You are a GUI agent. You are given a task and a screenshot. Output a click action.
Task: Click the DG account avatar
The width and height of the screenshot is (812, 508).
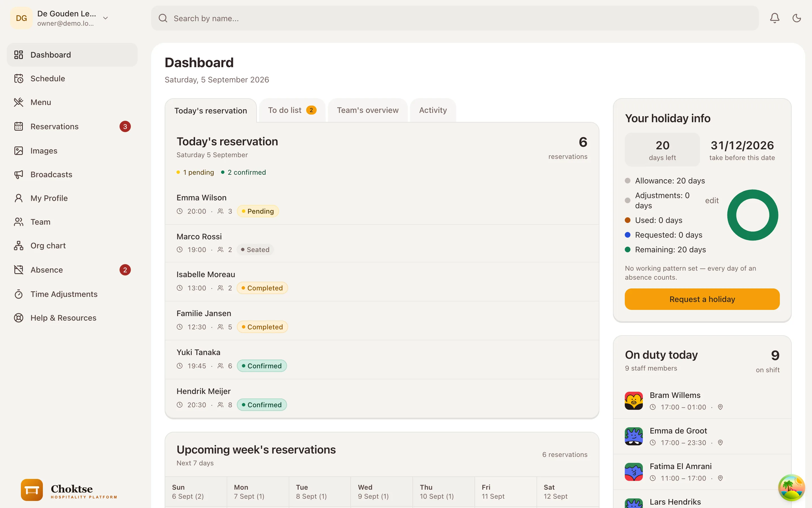[21, 18]
